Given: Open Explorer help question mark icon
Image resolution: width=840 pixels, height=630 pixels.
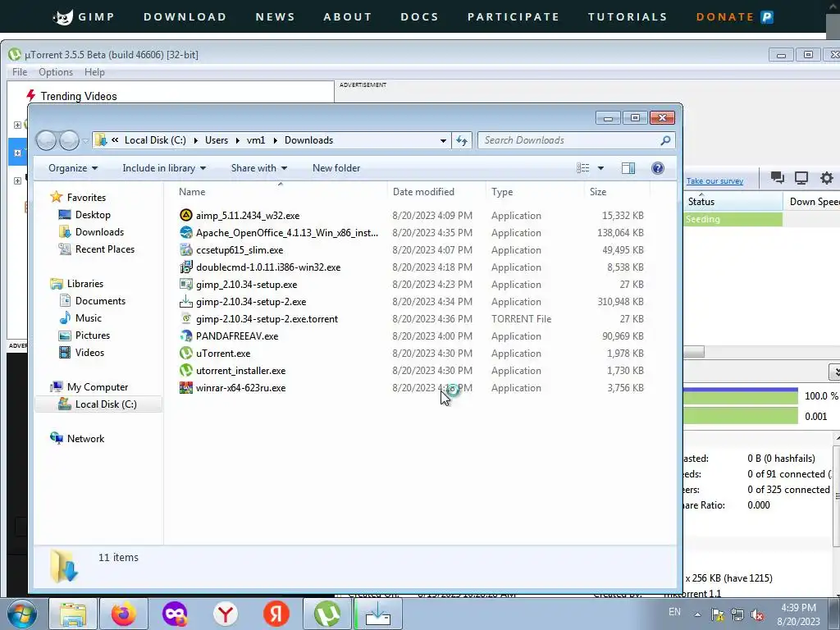Looking at the screenshot, I should point(658,168).
